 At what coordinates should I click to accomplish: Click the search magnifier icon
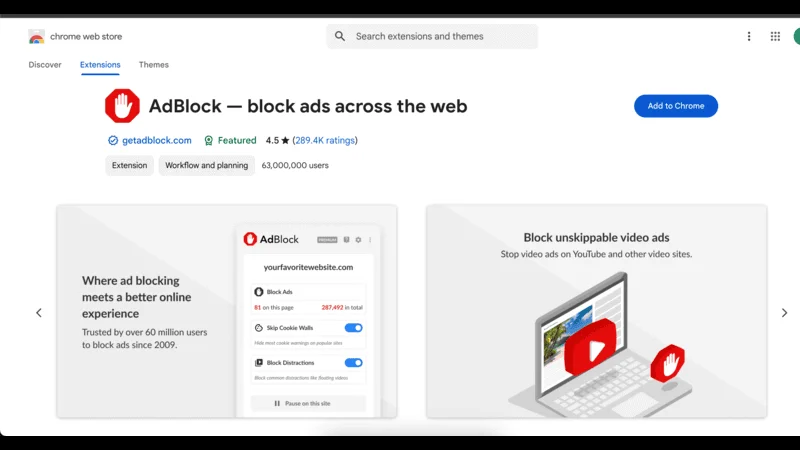[x=340, y=36]
